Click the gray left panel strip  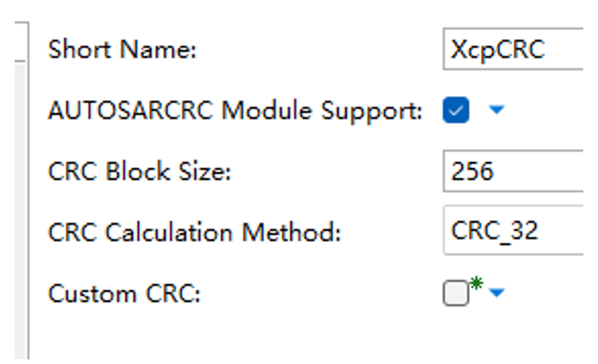[x=13, y=200]
